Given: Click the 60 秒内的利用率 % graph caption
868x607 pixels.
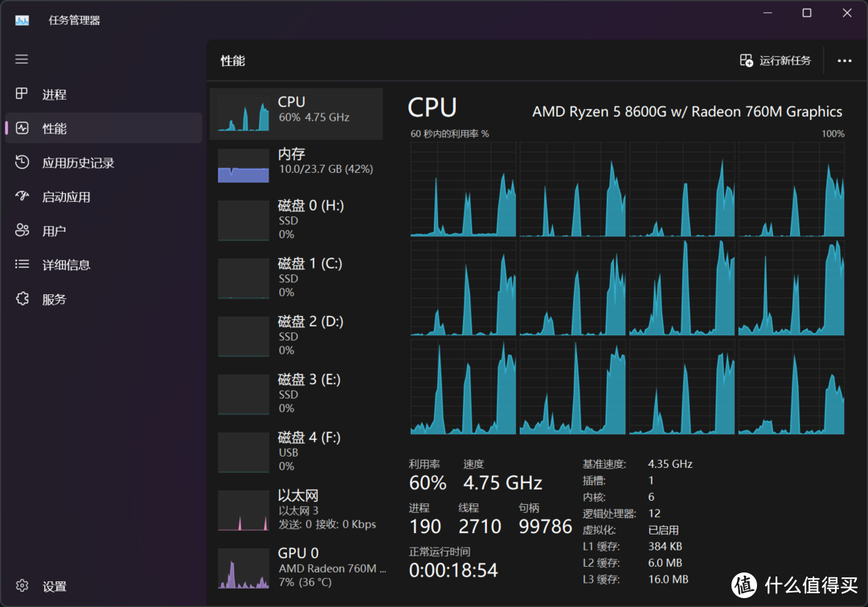Looking at the screenshot, I should click(x=449, y=133).
